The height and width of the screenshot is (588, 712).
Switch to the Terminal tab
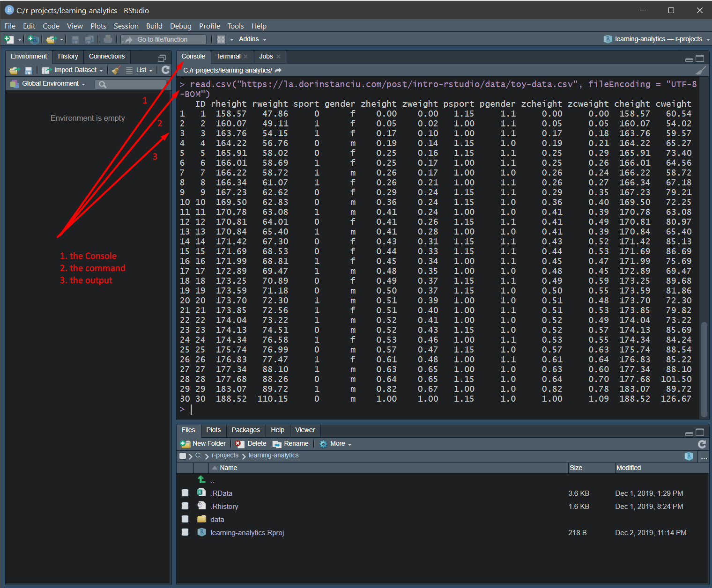click(x=228, y=57)
